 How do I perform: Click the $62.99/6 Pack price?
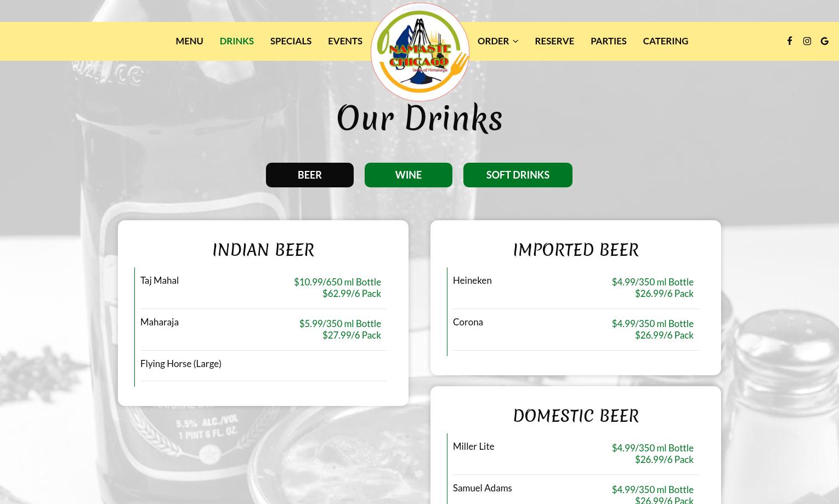click(352, 294)
